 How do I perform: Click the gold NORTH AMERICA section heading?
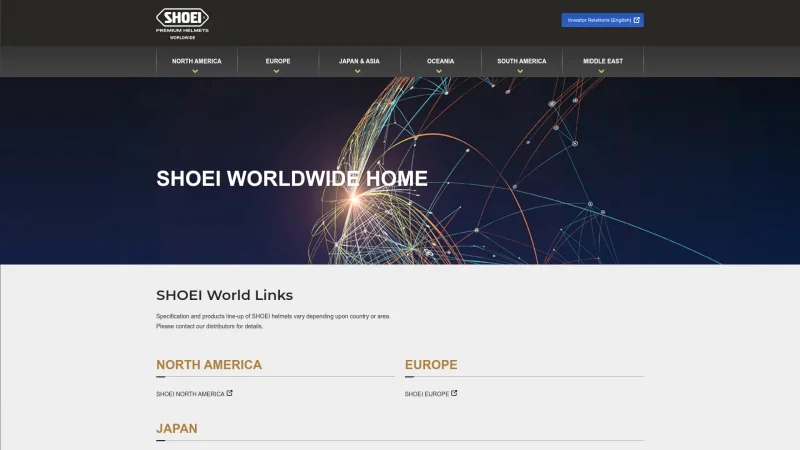tap(209, 365)
